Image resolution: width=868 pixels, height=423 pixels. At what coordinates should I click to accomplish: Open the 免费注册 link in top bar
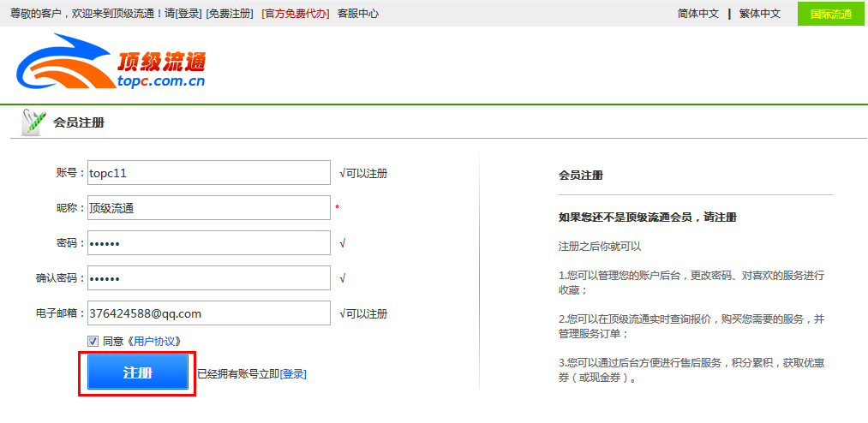pyautogui.click(x=230, y=14)
